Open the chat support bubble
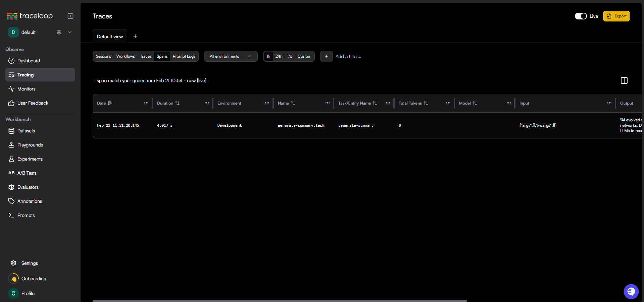The height and width of the screenshot is (302, 644). 631,292
